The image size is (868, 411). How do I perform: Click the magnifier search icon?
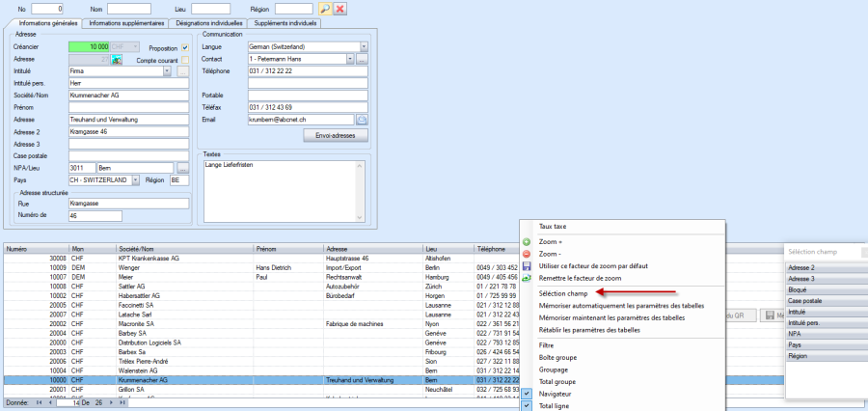click(326, 9)
